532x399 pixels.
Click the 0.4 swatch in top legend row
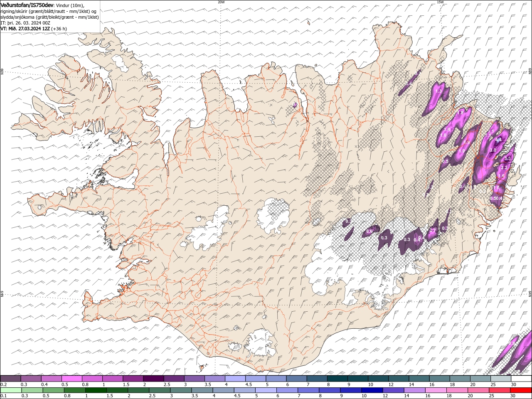coord(51,379)
